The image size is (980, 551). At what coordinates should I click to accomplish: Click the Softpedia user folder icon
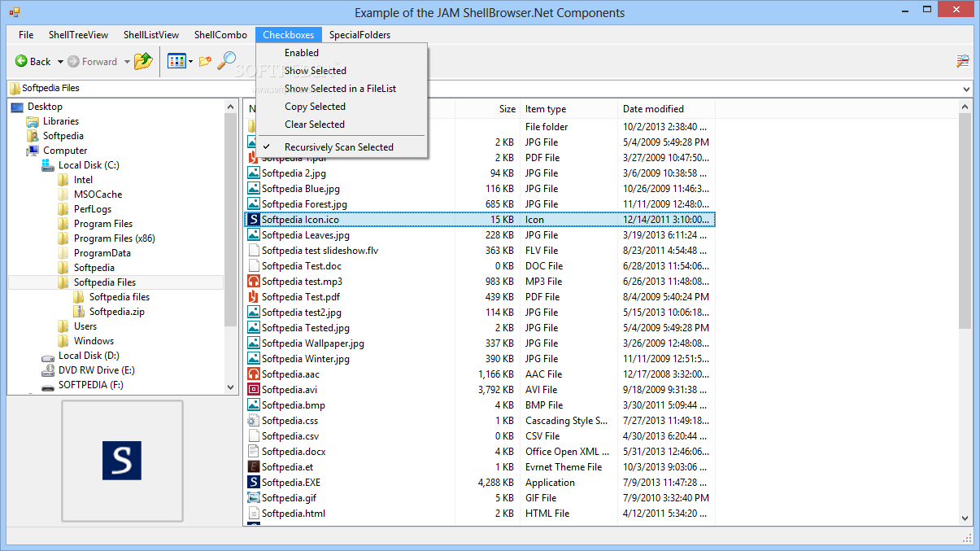point(33,136)
